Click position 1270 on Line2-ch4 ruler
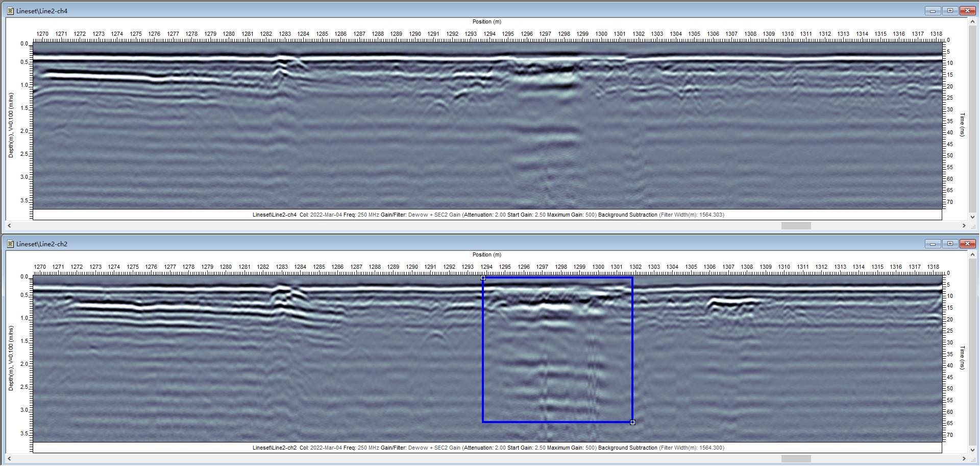The height and width of the screenshot is (466, 980). pos(42,34)
